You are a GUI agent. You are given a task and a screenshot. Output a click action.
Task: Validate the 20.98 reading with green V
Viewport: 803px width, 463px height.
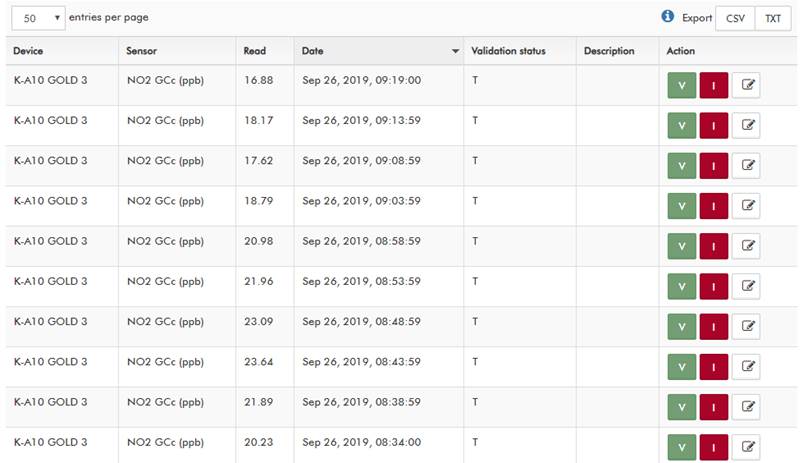point(682,246)
